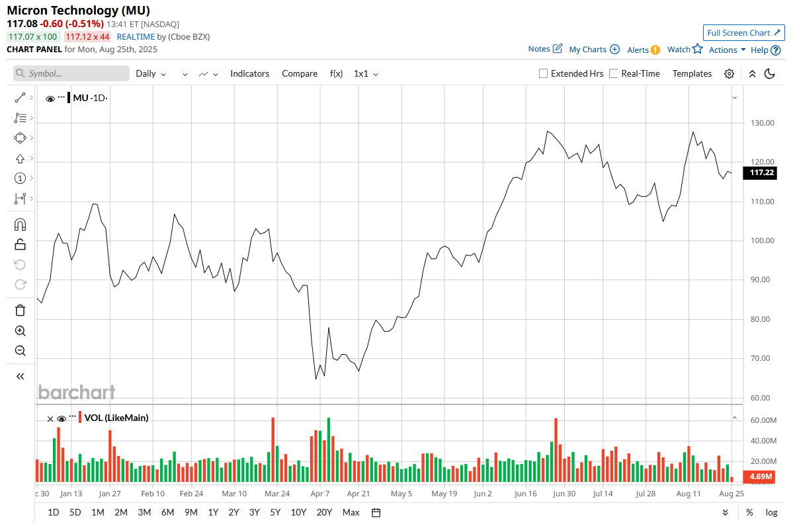
Task: Select the Max time range
Action: pyautogui.click(x=351, y=512)
